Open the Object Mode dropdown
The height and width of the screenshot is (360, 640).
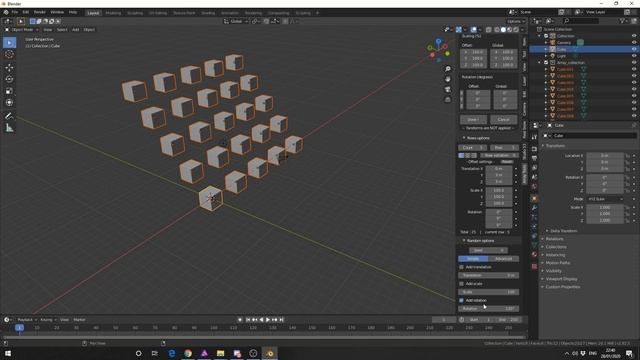[x=22, y=30]
